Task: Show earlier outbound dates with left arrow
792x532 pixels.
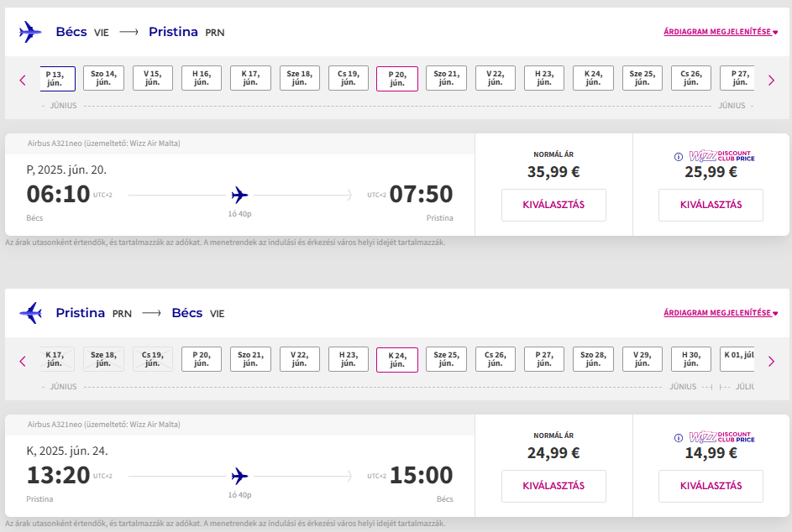Action: 23,80
